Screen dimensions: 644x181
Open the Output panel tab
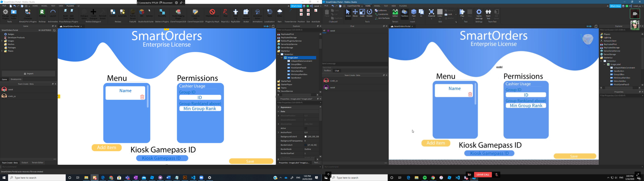[x=24, y=163]
